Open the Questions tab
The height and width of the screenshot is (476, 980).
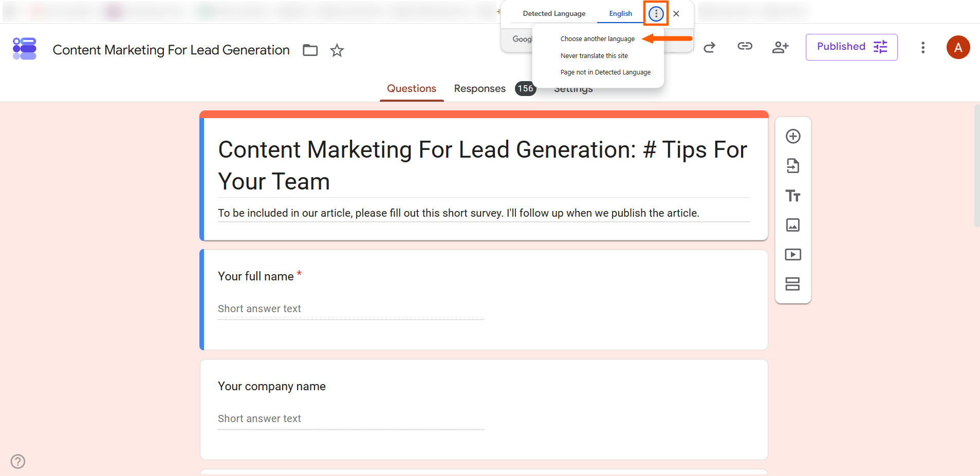click(412, 88)
